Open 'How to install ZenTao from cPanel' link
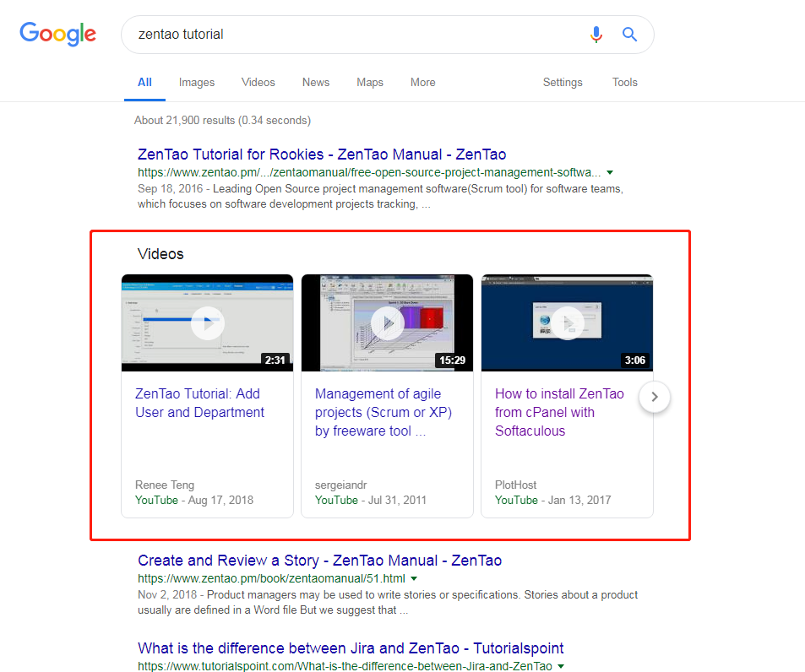The width and height of the screenshot is (805, 672). pos(559,413)
